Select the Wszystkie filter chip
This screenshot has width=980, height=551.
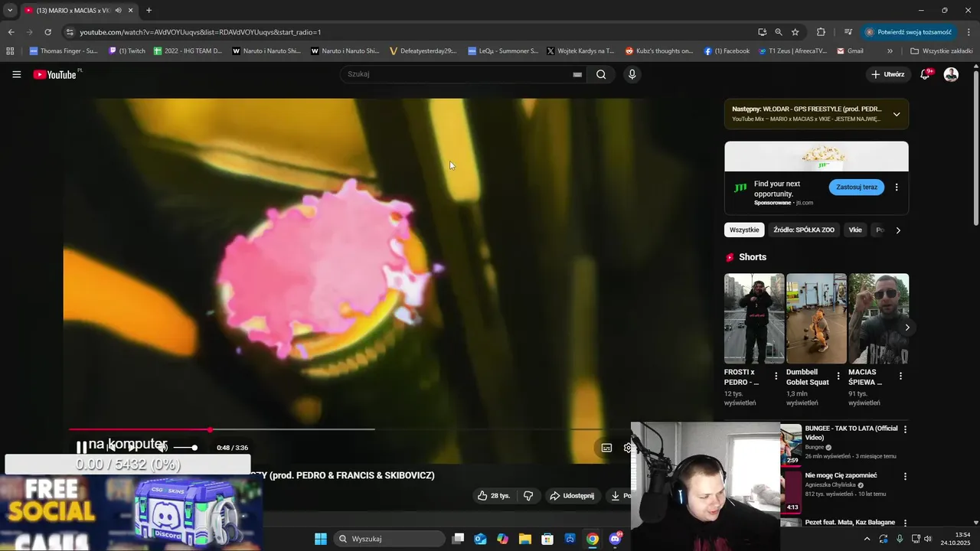pos(744,230)
